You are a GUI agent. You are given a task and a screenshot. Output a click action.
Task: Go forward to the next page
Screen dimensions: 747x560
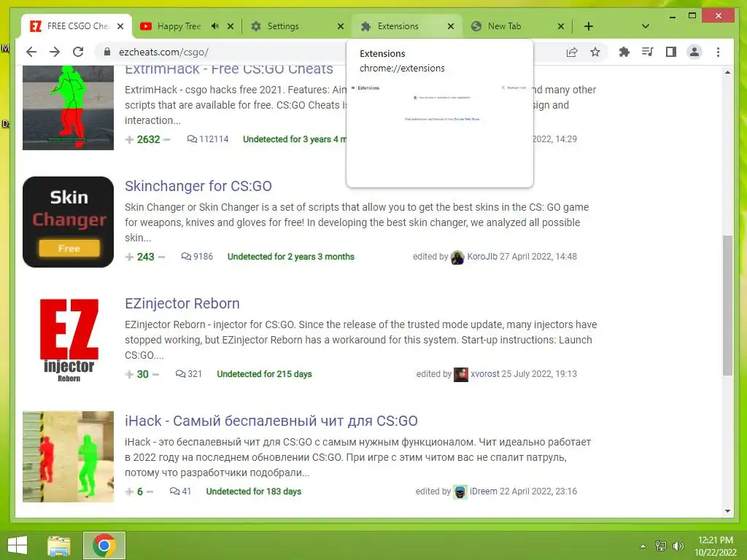tap(55, 52)
